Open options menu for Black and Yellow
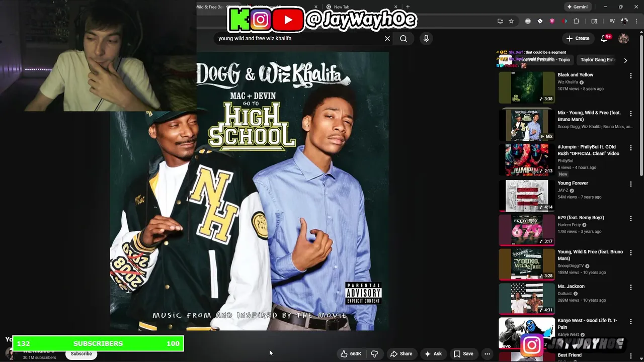 pos(630,76)
